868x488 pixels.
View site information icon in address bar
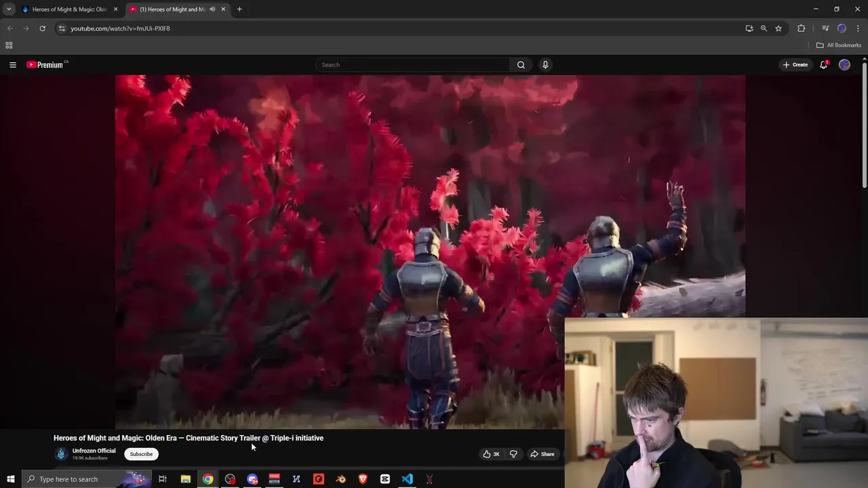tap(62, 28)
